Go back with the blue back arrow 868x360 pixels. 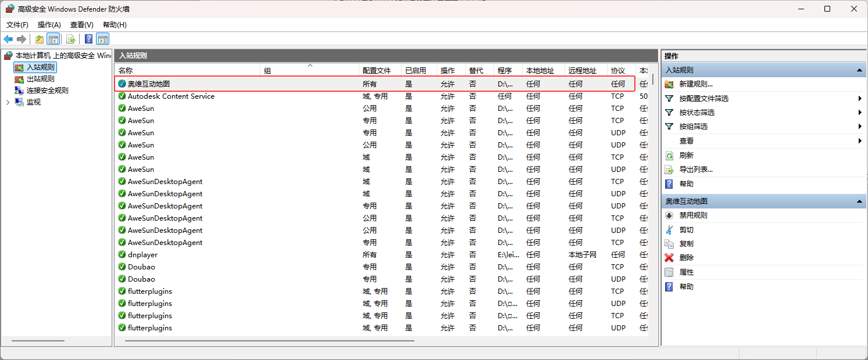coord(8,39)
